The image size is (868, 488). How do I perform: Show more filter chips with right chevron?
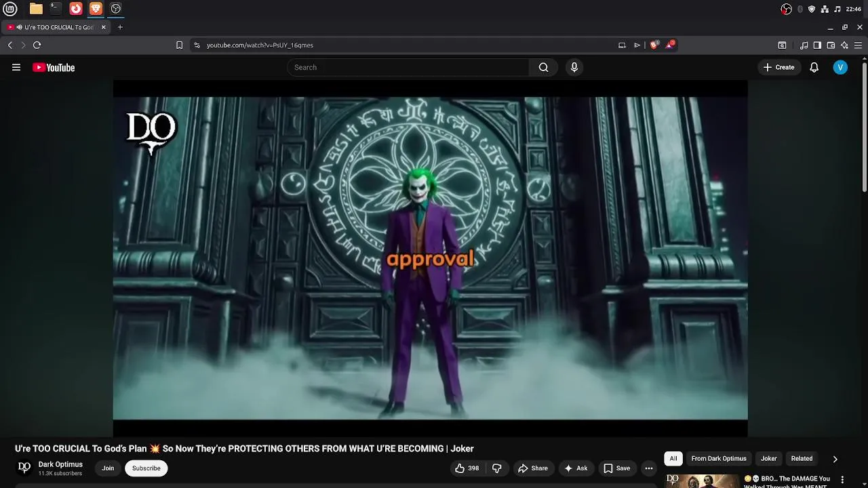point(835,459)
